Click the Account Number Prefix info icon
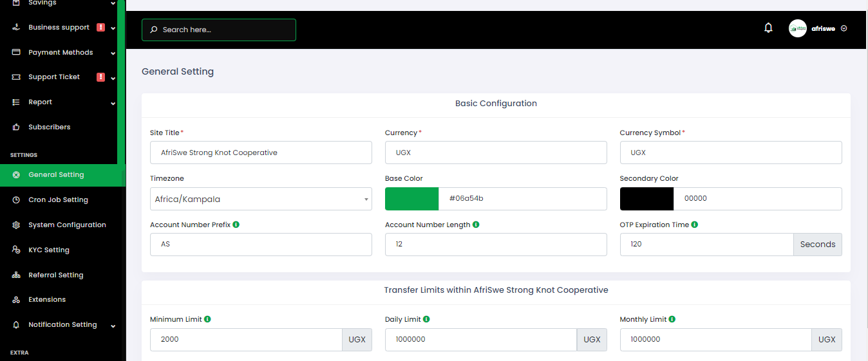 (236, 225)
